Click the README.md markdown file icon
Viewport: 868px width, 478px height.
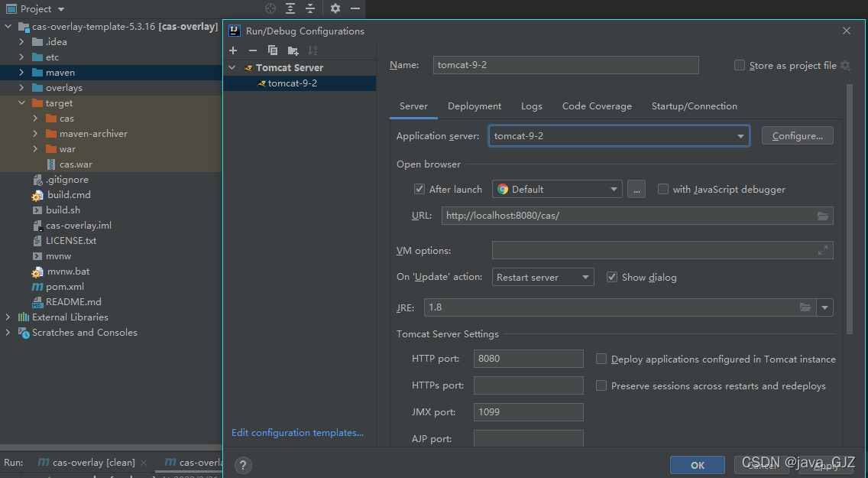(x=37, y=302)
